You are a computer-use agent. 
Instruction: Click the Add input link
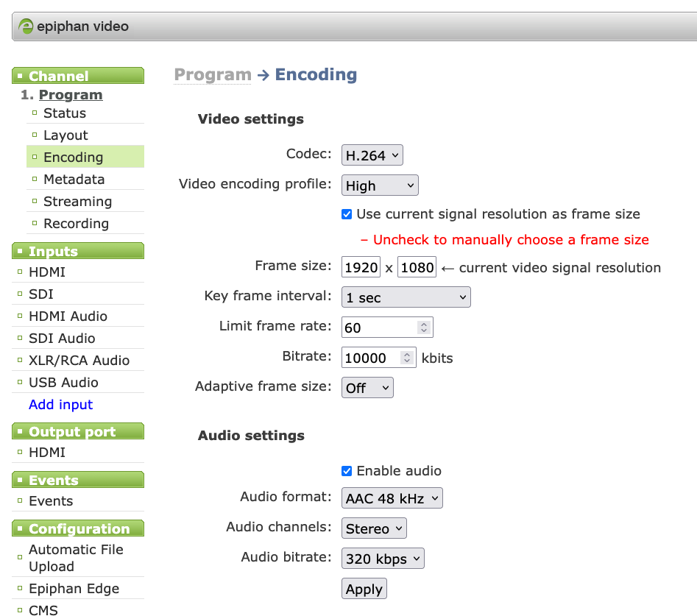(x=61, y=405)
